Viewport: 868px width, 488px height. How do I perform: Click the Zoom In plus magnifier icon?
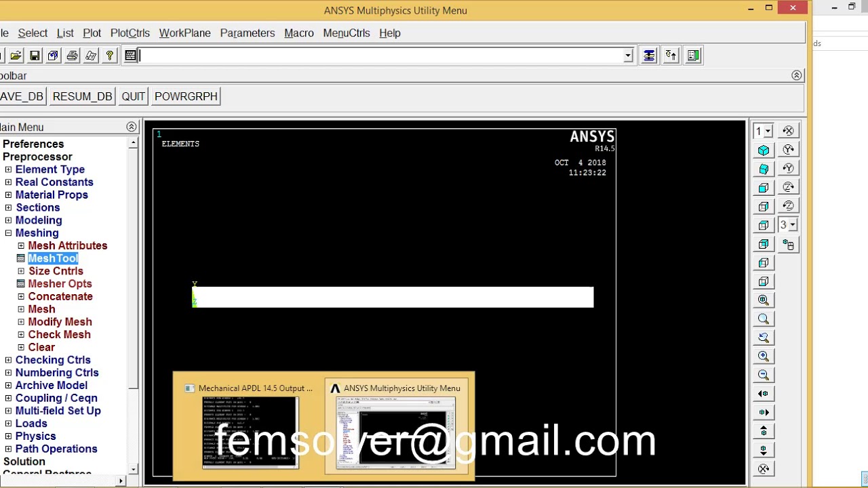coord(764,357)
